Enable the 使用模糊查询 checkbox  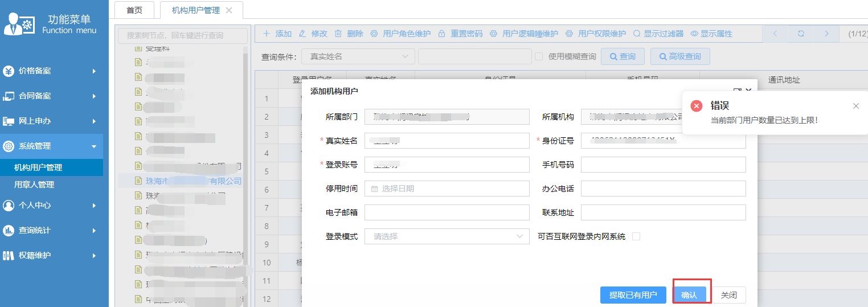click(539, 56)
